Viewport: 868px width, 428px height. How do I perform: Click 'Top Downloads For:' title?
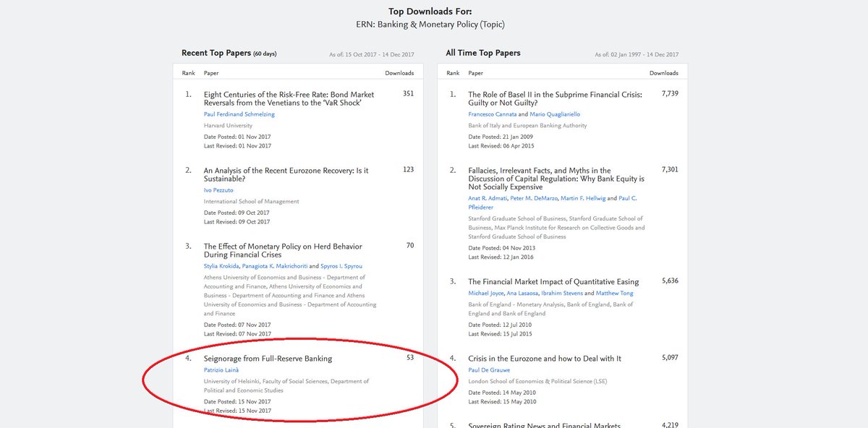click(430, 11)
